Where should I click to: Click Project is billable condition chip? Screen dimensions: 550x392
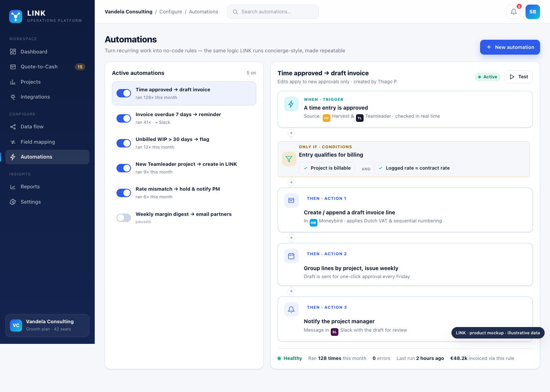click(327, 168)
